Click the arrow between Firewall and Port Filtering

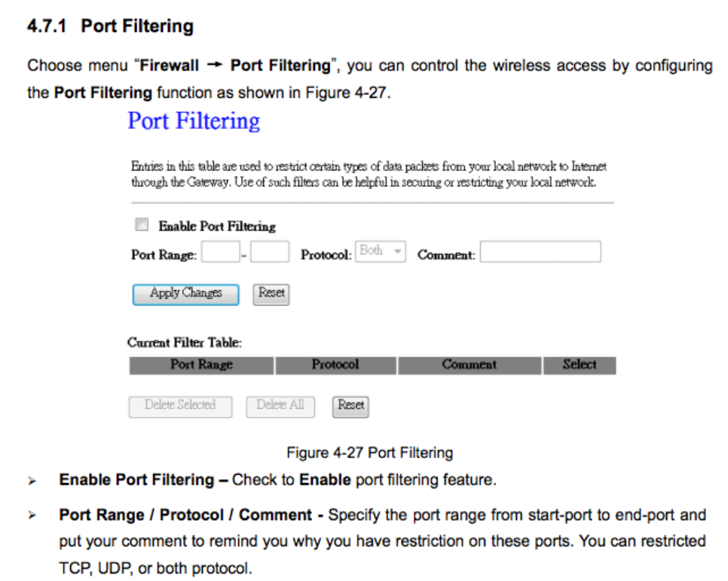[215, 66]
